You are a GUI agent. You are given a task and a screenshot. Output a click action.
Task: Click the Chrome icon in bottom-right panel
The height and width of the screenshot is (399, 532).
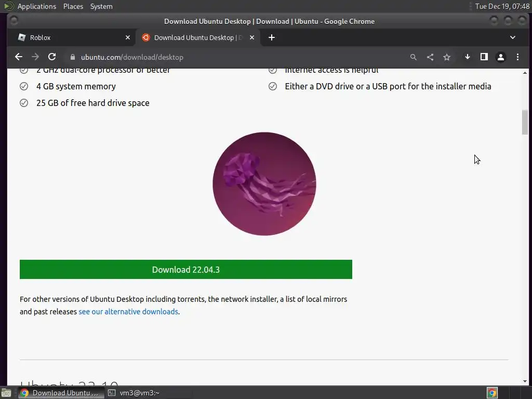[x=493, y=393]
